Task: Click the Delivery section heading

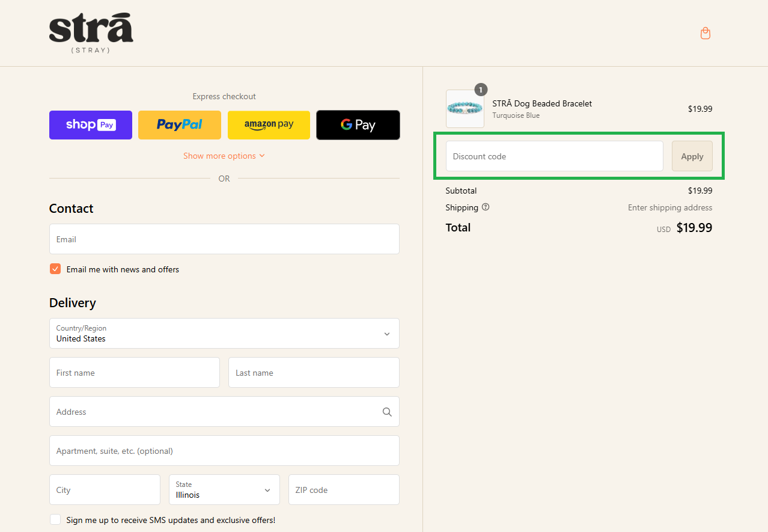Action: (73, 303)
